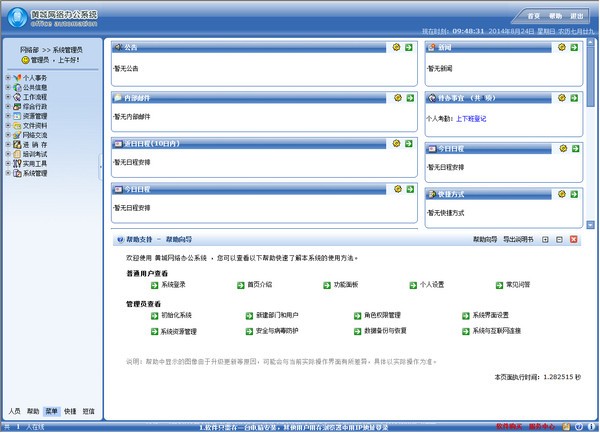Click the yellow edit icon on 新闻 panel
Viewport: 600px width, 433px height.
pyautogui.click(x=564, y=47)
